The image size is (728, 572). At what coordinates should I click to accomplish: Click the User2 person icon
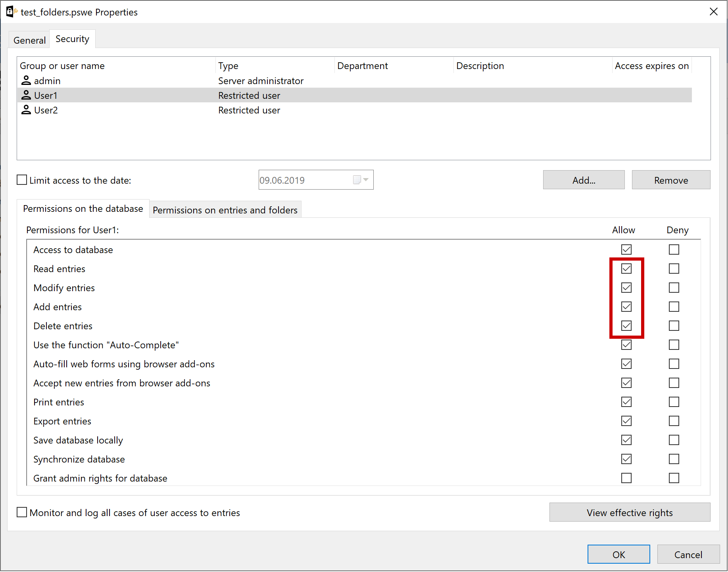(x=26, y=110)
